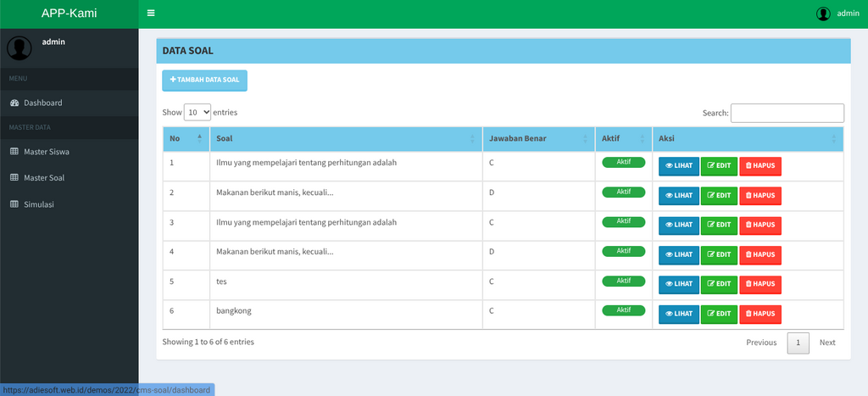The height and width of the screenshot is (396, 868).
Task: Focus the Search input field
Action: 787,113
